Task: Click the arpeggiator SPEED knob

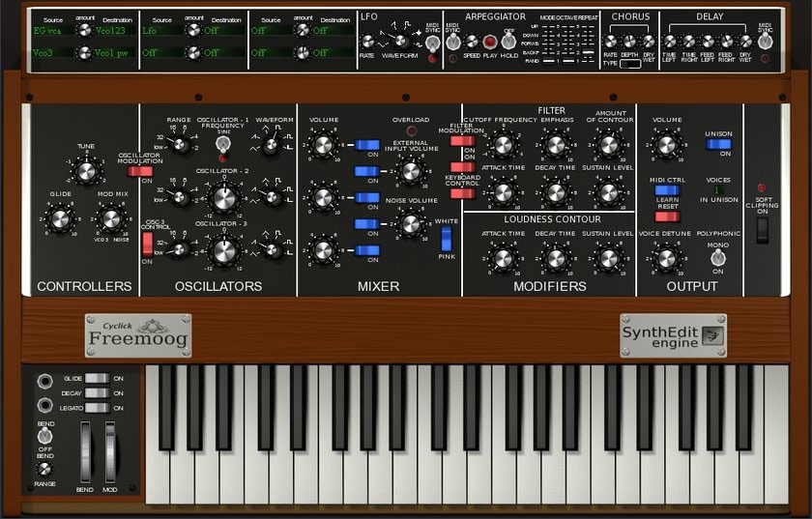Action: 472,42
